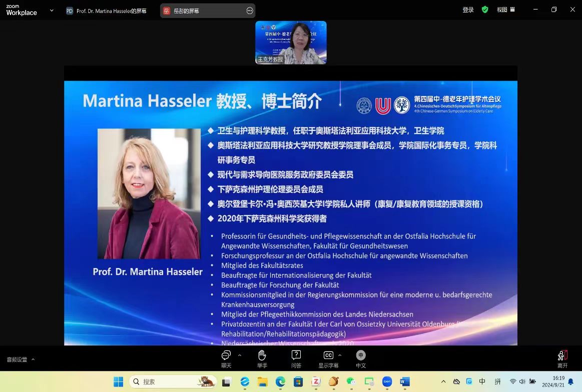This screenshot has height=392, width=582.
Task: Open the Zoom Workplace dropdown chevron
Action: pyautogui.click(x=52, y=10)
